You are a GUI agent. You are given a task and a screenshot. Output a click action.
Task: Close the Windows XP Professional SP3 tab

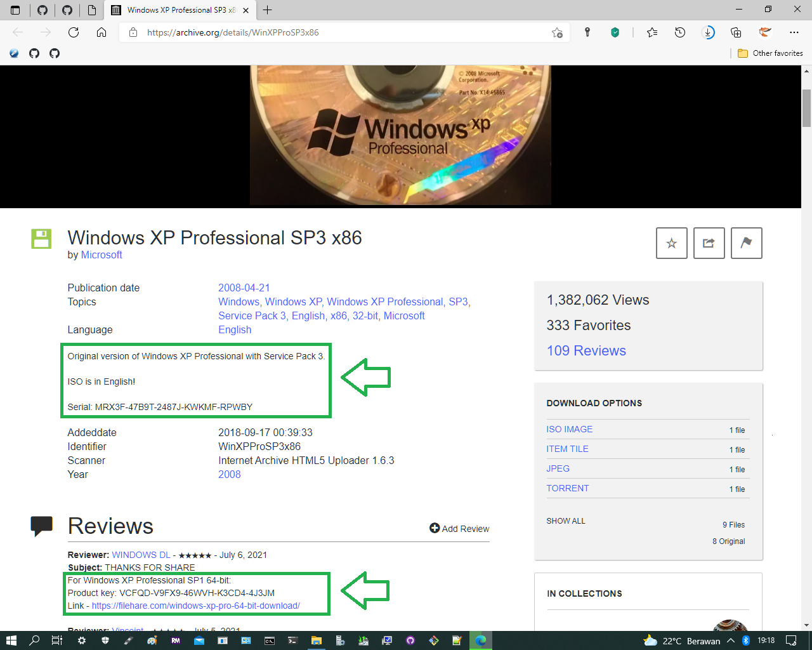pos(246,10)
